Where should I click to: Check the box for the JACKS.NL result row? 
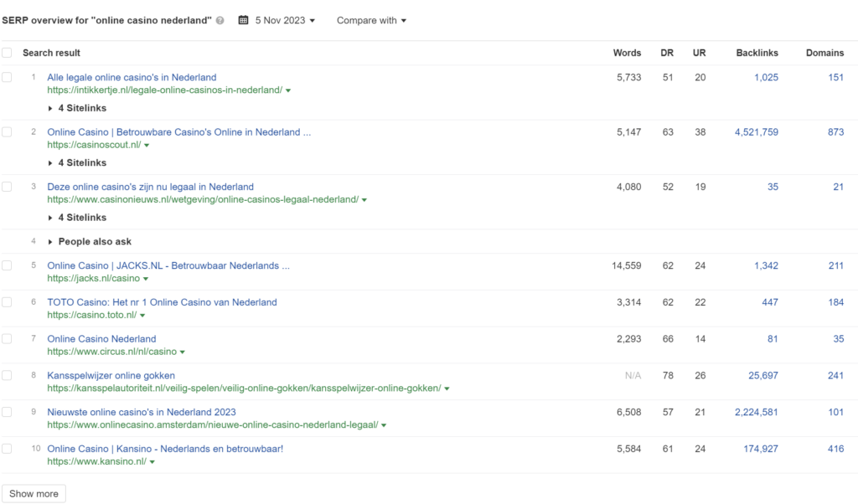tap(8, 265)
